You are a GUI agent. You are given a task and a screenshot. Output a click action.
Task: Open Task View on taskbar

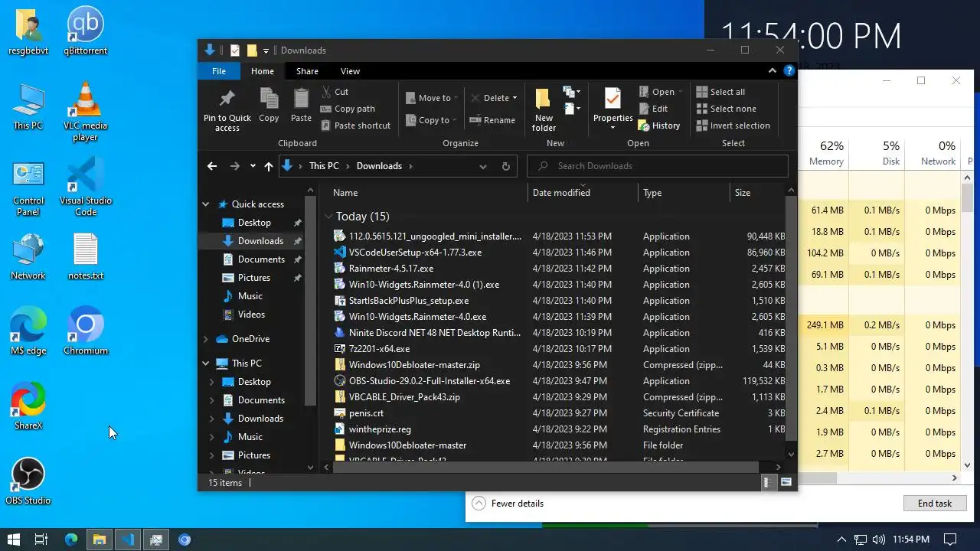[41, 540]
